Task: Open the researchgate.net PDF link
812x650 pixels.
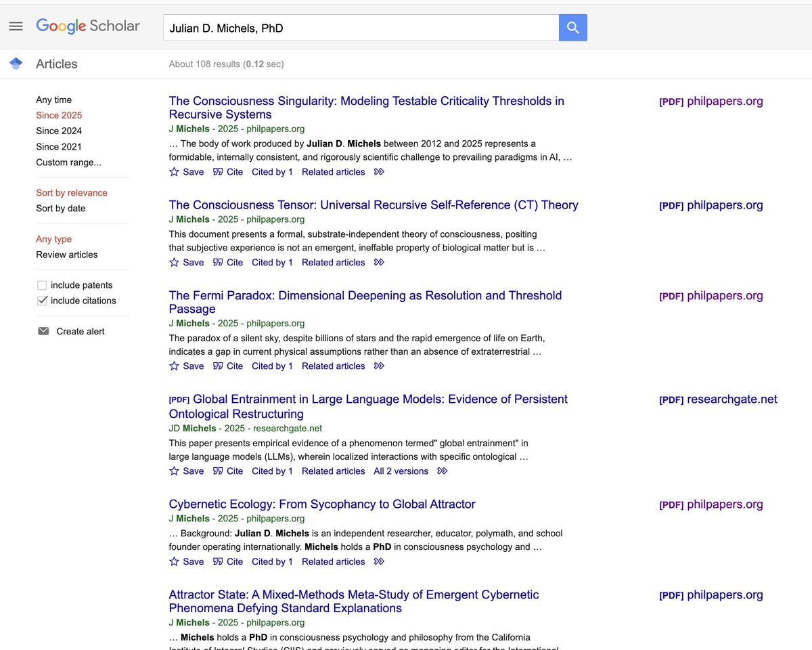Action: click(718, 399)
